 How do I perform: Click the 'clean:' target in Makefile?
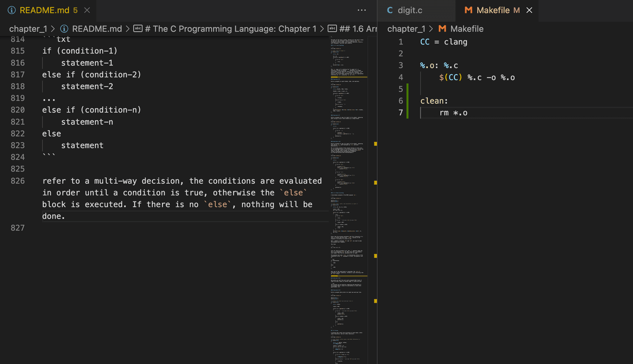coord(434,101)
